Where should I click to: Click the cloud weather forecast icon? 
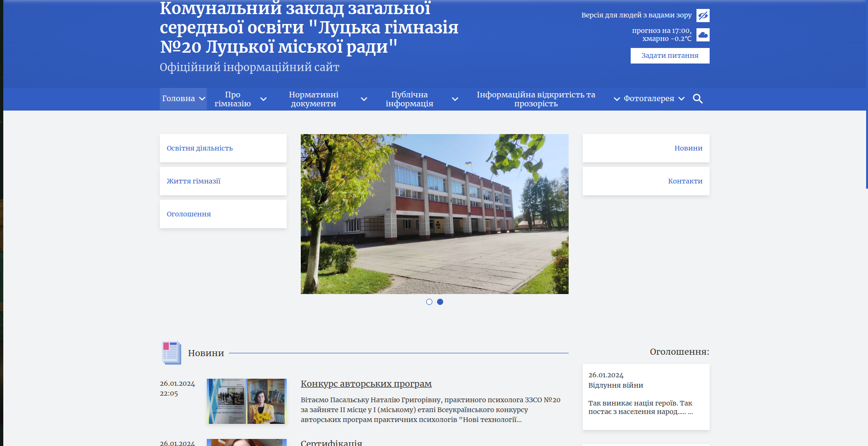coord(703,35)
